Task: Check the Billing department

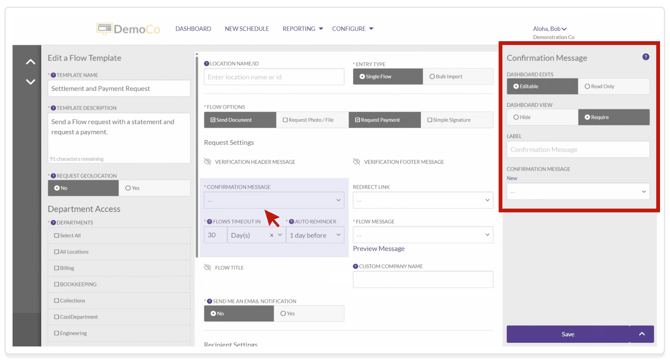Action: click(56, 268)
